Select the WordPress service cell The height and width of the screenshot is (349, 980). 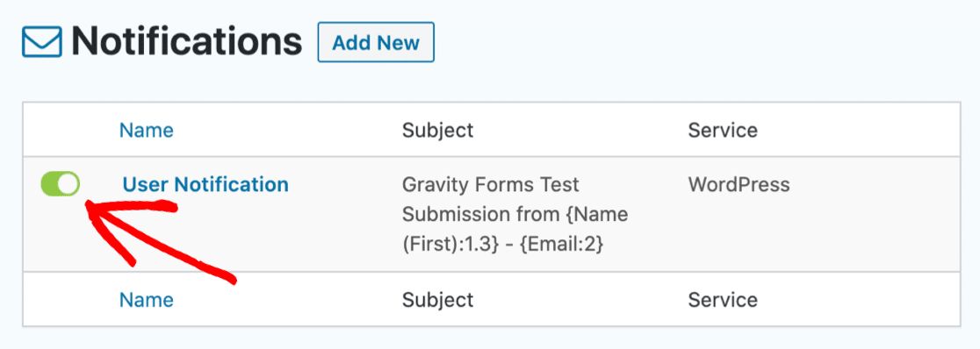pyautogui.click(x=739, y=185)
